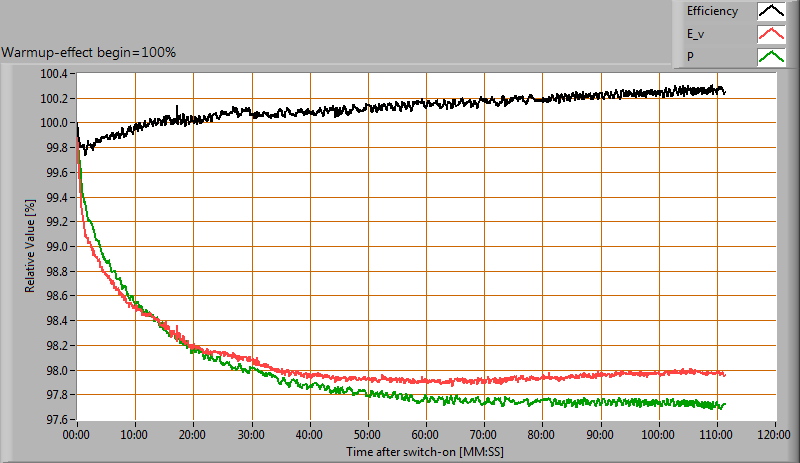Click the 60:00 tick on time axis

coord(426,436)
